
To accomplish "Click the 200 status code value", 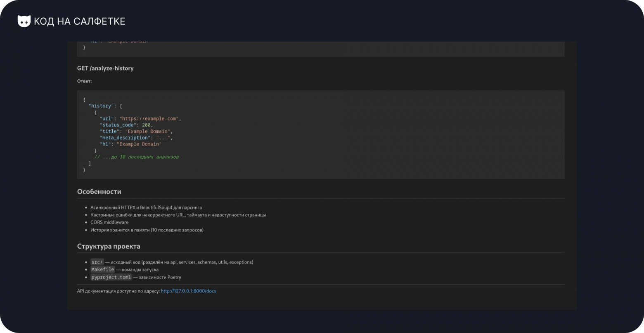I will [146, 125].
